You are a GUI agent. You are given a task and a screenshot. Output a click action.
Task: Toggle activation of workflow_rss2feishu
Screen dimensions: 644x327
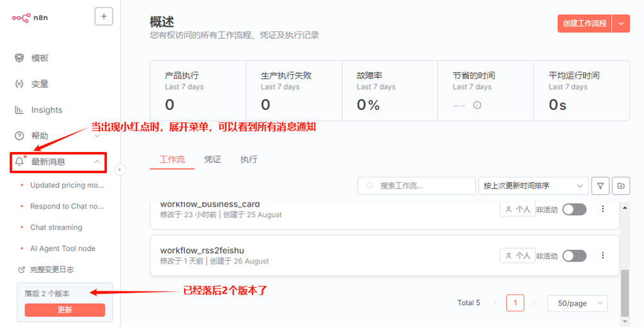click(574, 256)
